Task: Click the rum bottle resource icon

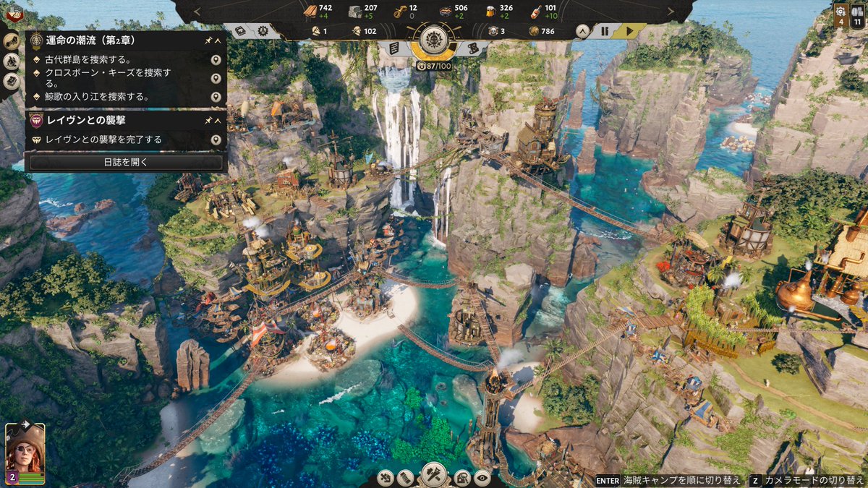Action: (535, 12)
